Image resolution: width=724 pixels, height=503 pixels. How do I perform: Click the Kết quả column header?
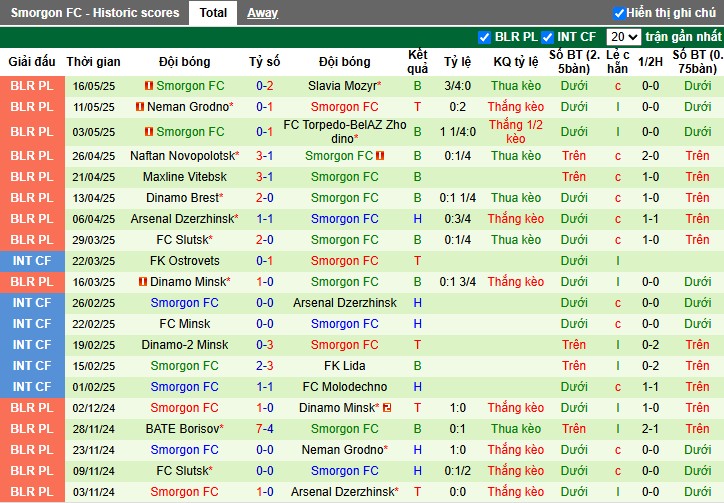(x=417, y=61)
